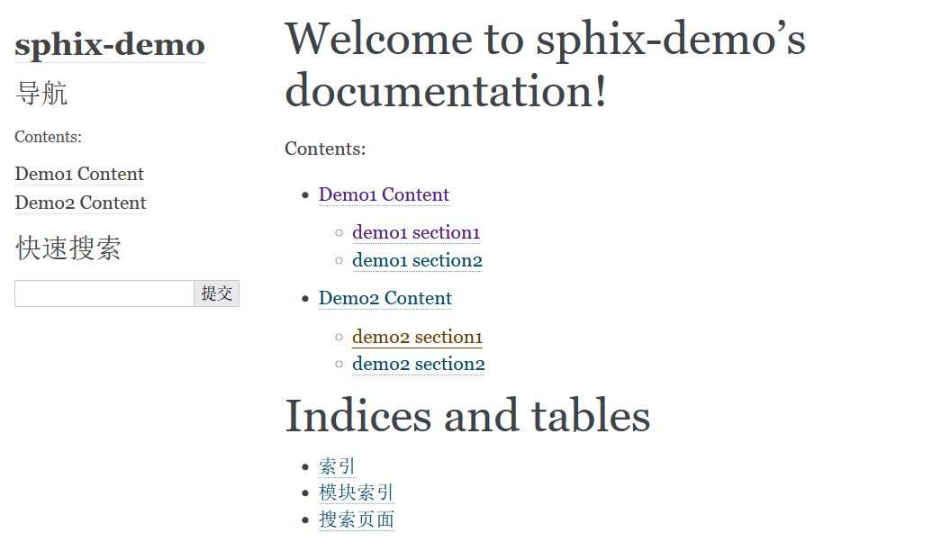This screenshot has width=932, height=560.
Task: Open the Demo2 Content main link
Action: [x=385, y=298]
